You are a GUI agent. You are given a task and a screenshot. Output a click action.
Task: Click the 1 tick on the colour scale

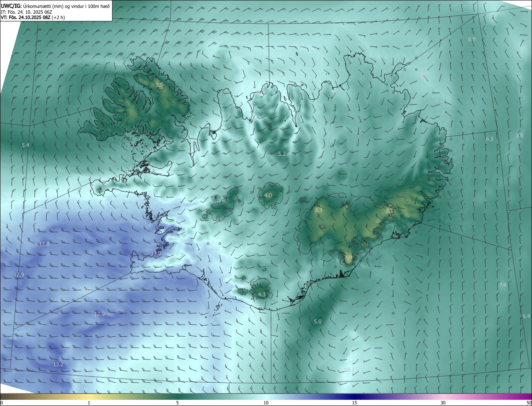coord(89,403)
